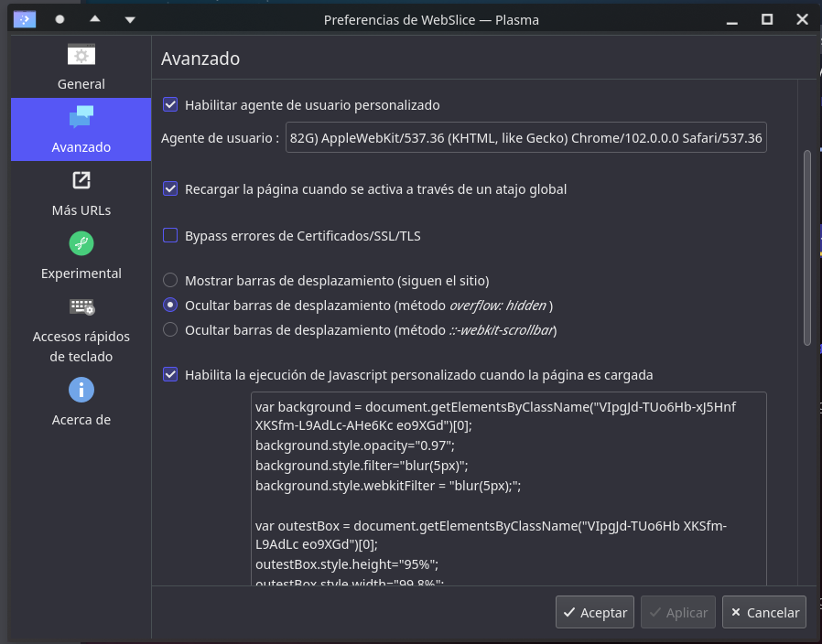
Task: Click the 'var outestBox' code line
Action: click(492, 535)
